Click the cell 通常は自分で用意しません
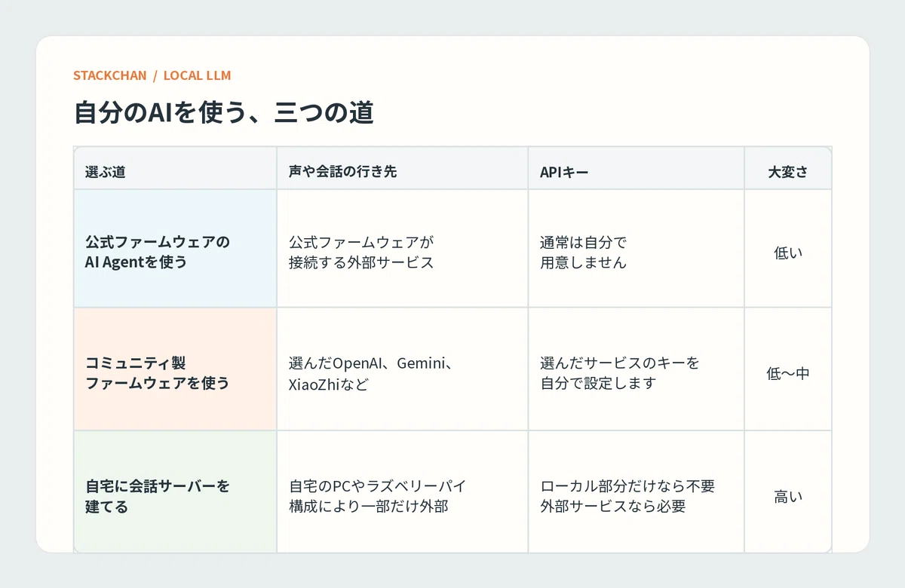Image resolution: width=905 pixels, height=588 pixels. click(637, 248)
